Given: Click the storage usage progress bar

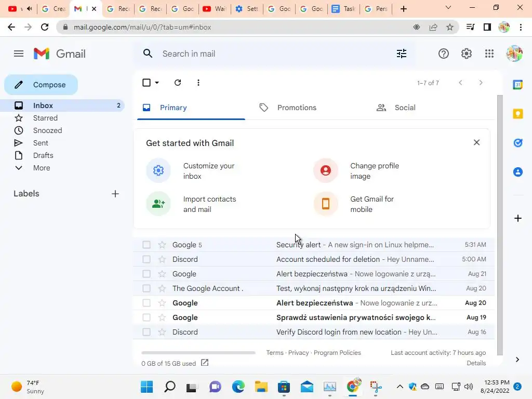Looking at the screenshot, I should tap(198, 353).
